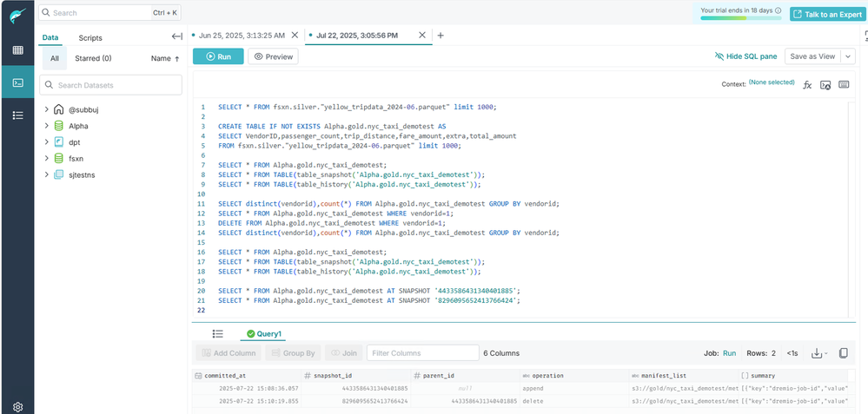
Task: Select the Starred (0) filter
Action: click(x=93, y=59)
